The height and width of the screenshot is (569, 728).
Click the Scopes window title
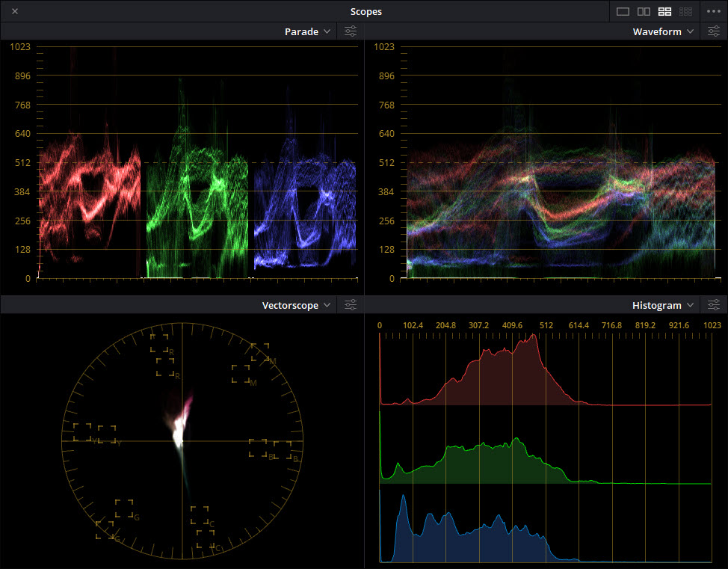(365, 11)
